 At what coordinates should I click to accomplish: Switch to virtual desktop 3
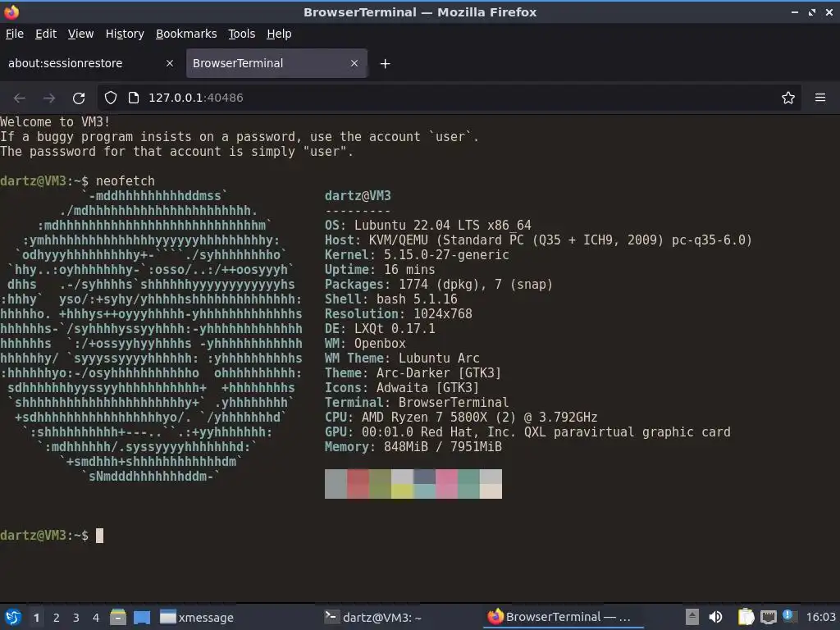[x=76, y=618]
